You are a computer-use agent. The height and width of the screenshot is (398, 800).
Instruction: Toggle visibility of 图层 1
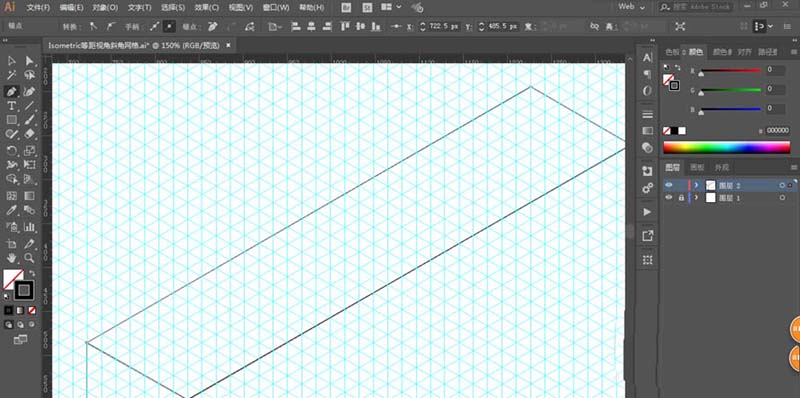pyautogui.click(x=669, y=197)
